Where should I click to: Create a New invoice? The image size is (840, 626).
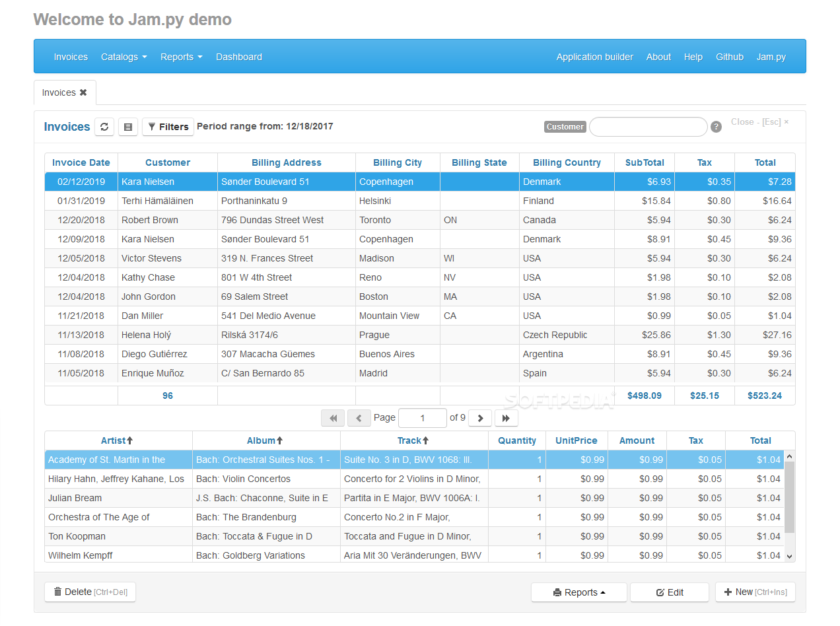[755, 592]
